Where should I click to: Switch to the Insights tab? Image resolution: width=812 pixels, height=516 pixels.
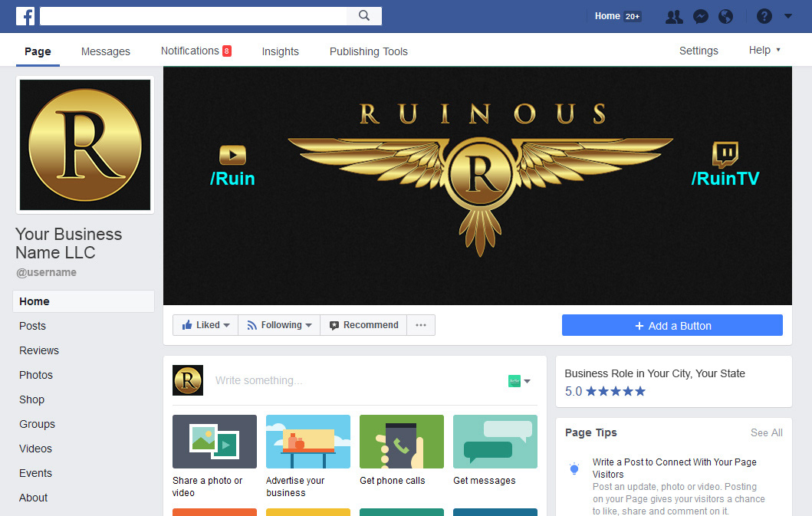(x=280, y=51)
